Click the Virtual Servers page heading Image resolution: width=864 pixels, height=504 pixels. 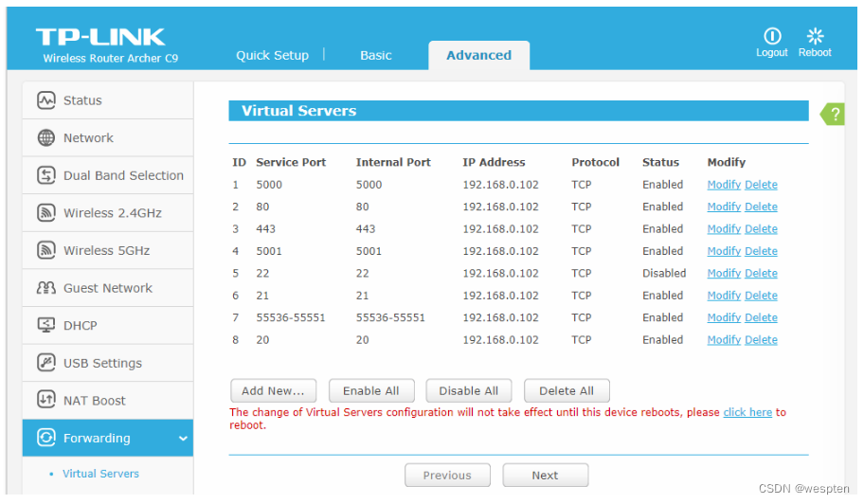click(x=298, y=111)
